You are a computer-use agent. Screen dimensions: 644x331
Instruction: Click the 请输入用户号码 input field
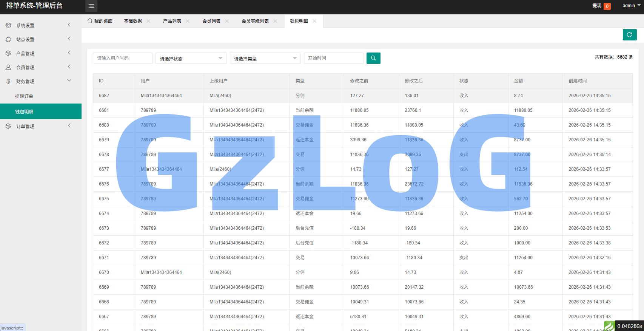[x=122, y=58]
